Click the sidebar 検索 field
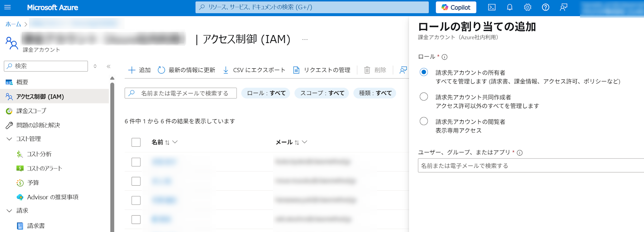The image size is (644, 232). click(x=46, y=66)
